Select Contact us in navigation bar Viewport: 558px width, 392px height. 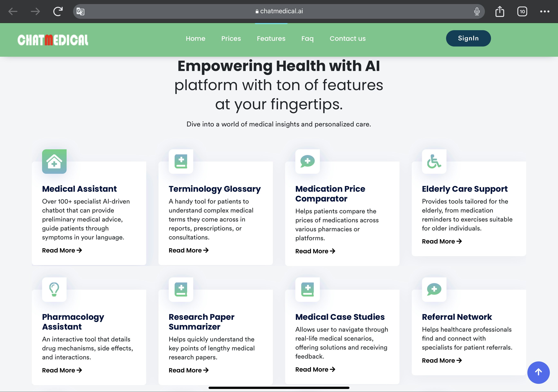(x=347, y=39)
